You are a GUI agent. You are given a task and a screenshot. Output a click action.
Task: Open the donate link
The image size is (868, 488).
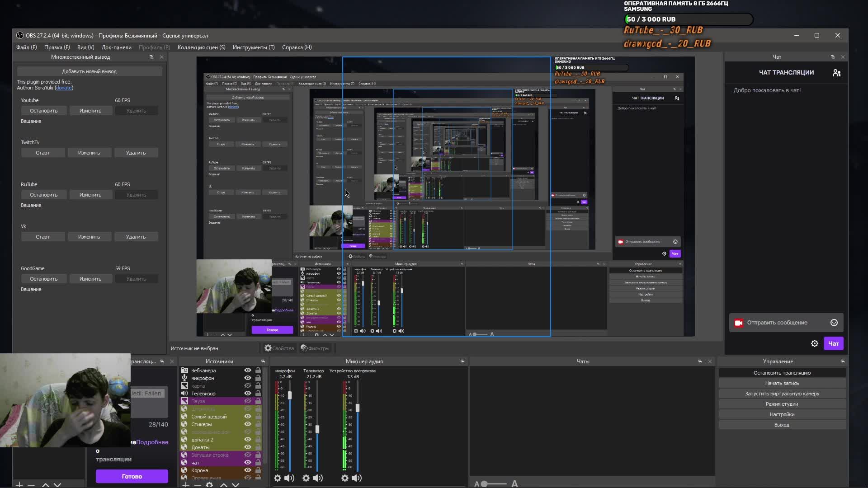64,88
